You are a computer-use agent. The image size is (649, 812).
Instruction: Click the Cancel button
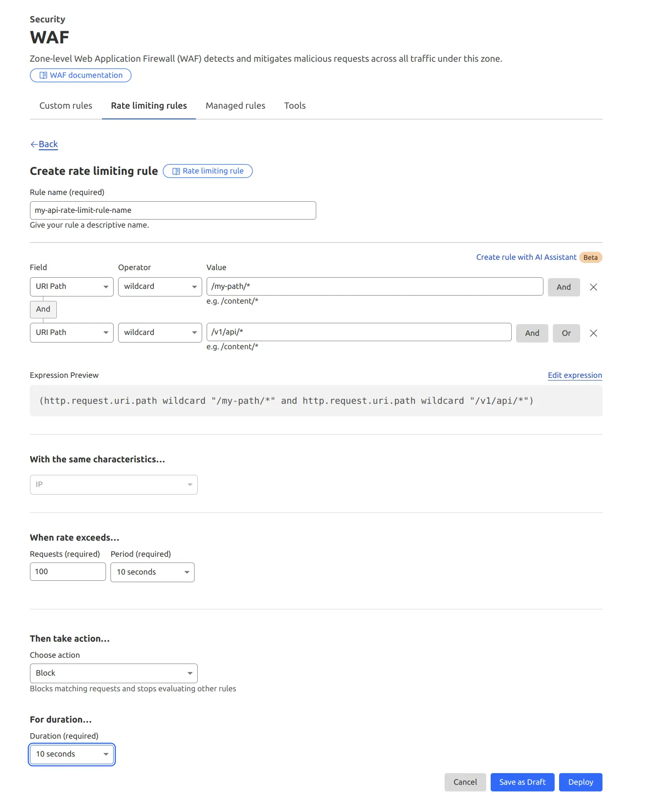[x=465, y=782]
